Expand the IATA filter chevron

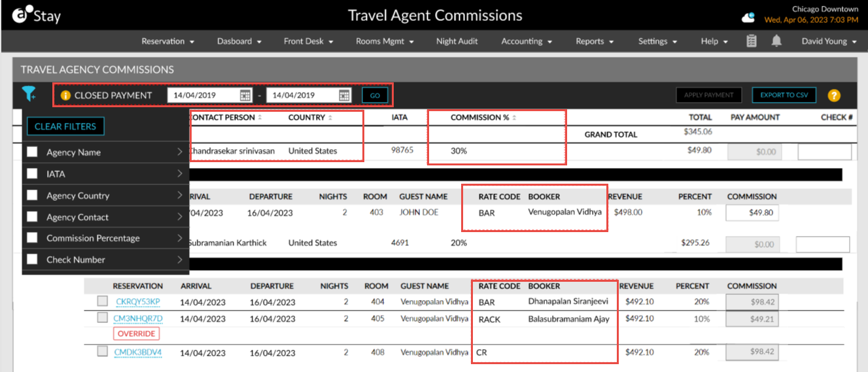(x=180, y=174)
